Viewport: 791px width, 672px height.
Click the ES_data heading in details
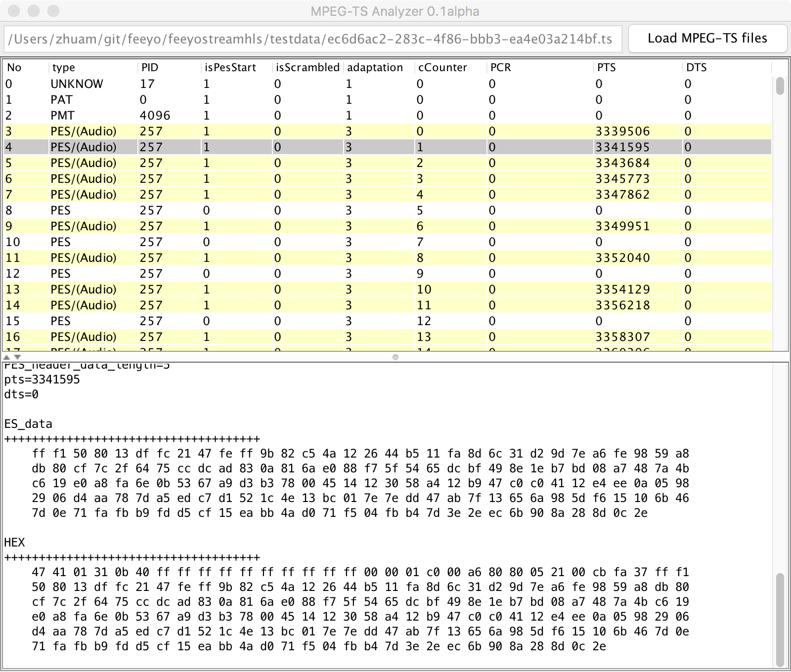tap(28, 424)
